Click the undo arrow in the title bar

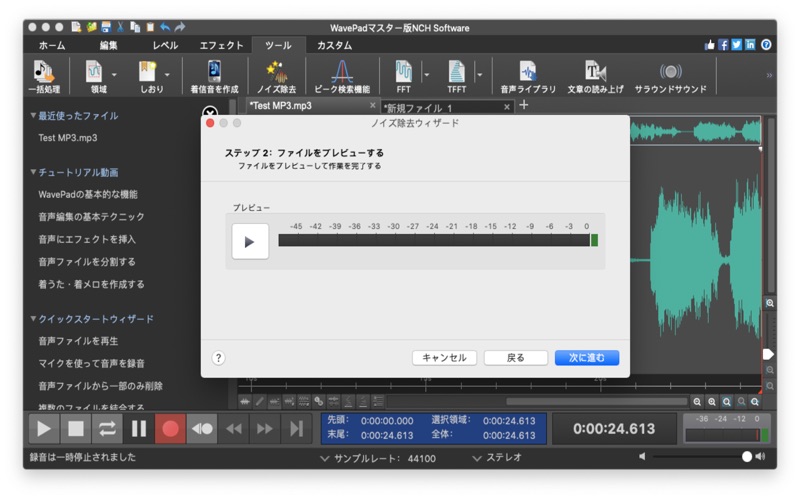point(165,27)
